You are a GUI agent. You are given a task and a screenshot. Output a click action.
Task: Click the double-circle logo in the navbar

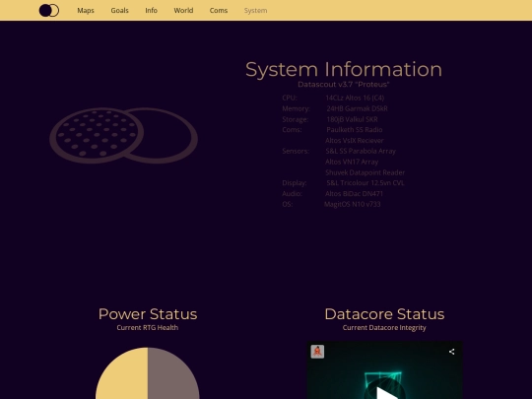click(49, 10)
